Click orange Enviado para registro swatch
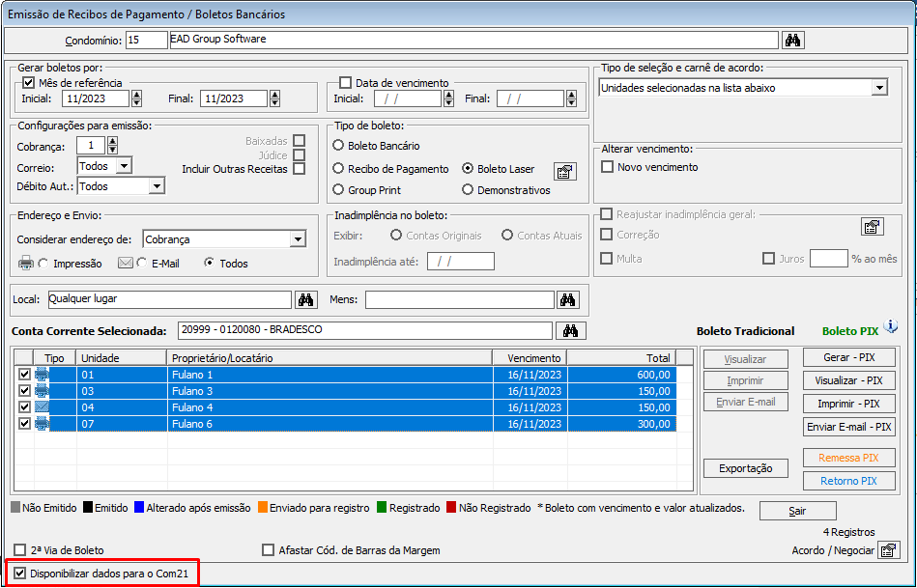 tap(263, 507)
